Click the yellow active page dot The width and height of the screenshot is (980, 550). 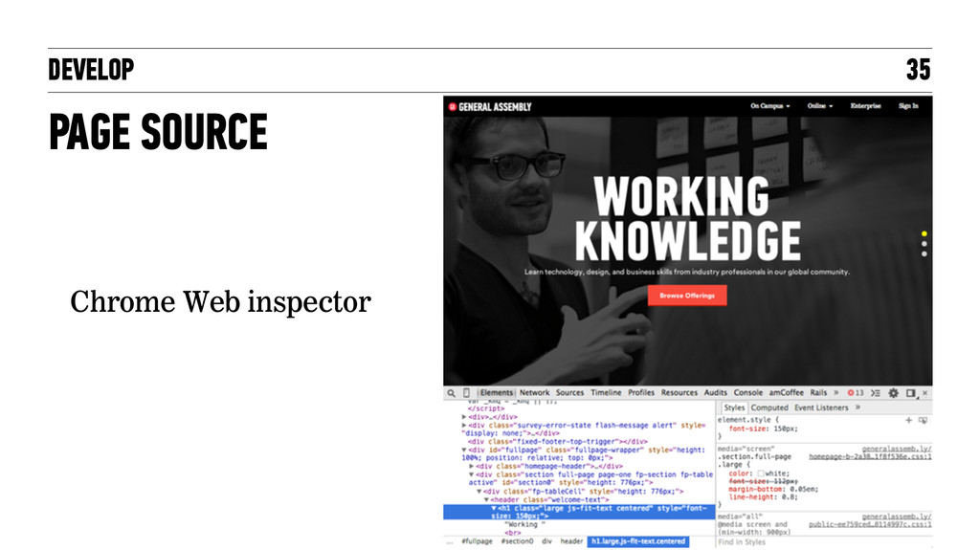[924, 233]
